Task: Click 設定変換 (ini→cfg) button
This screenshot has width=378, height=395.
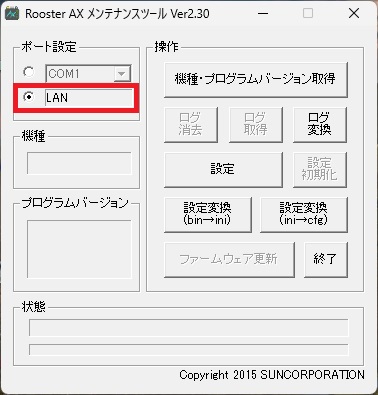Action: point(304,214)
